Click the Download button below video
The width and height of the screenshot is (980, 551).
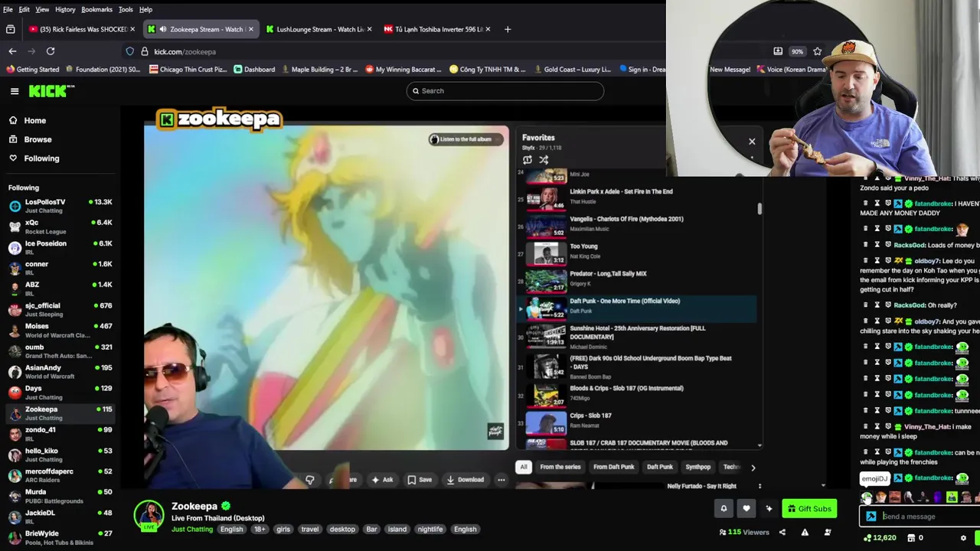[x=465, y=480]
